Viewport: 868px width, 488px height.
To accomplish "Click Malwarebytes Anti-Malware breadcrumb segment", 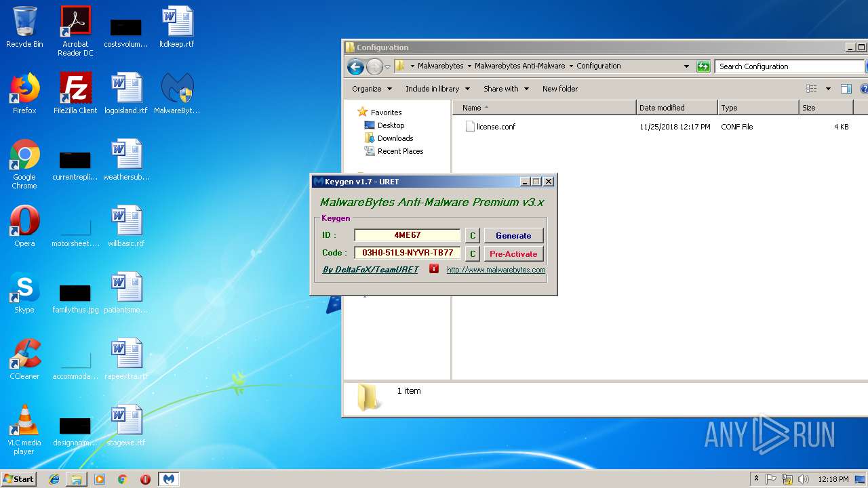I will click(x=519, y=66).
